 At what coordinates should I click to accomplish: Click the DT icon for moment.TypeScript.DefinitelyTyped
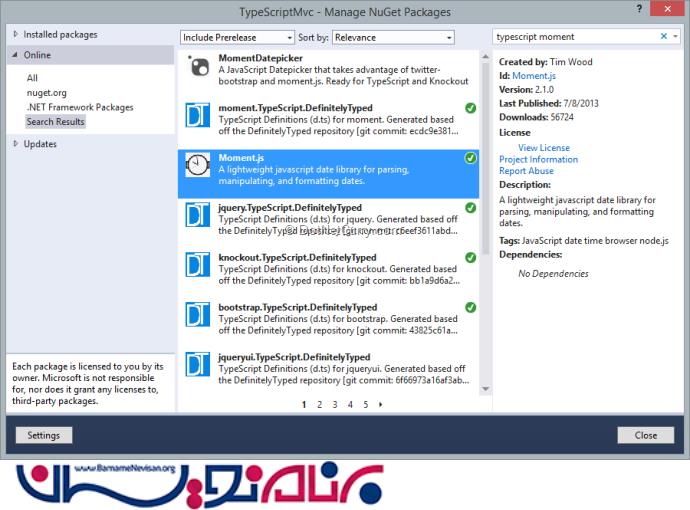pos(198,115)
